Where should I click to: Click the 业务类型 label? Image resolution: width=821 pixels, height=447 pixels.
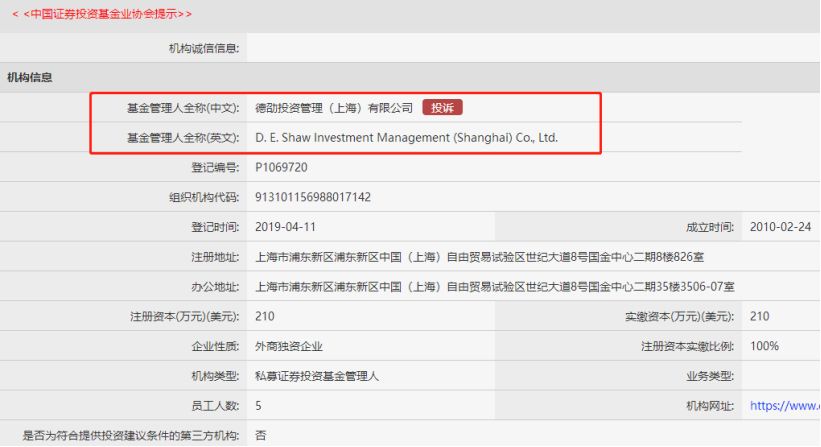point(709,376)
